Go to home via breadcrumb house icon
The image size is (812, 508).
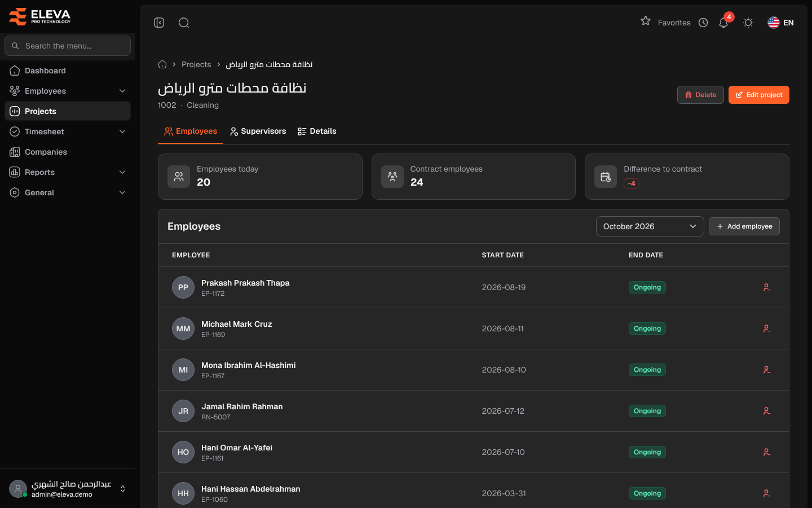[x=162, y=64]
